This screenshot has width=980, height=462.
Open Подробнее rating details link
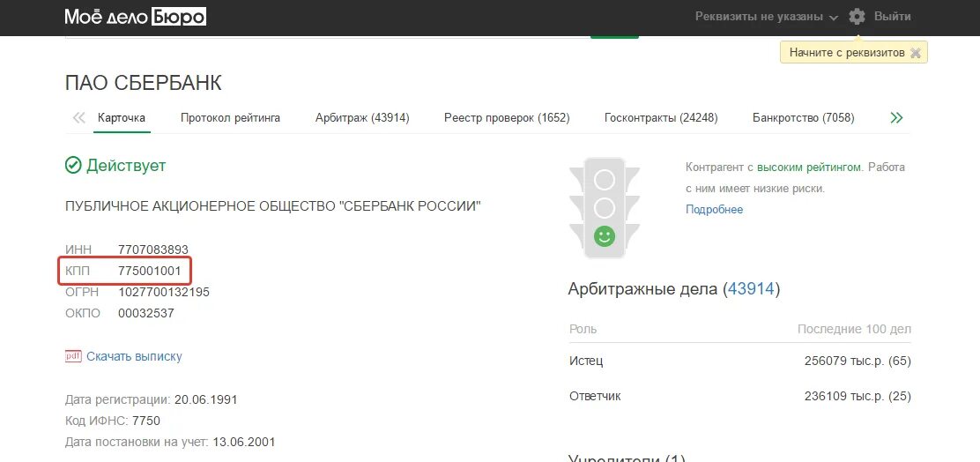(715, 210)
